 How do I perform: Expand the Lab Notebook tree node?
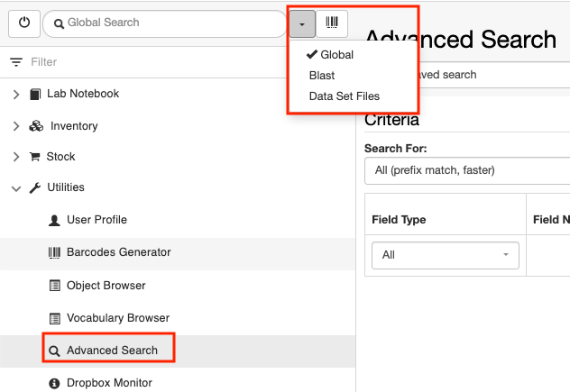tap(16, 95)
